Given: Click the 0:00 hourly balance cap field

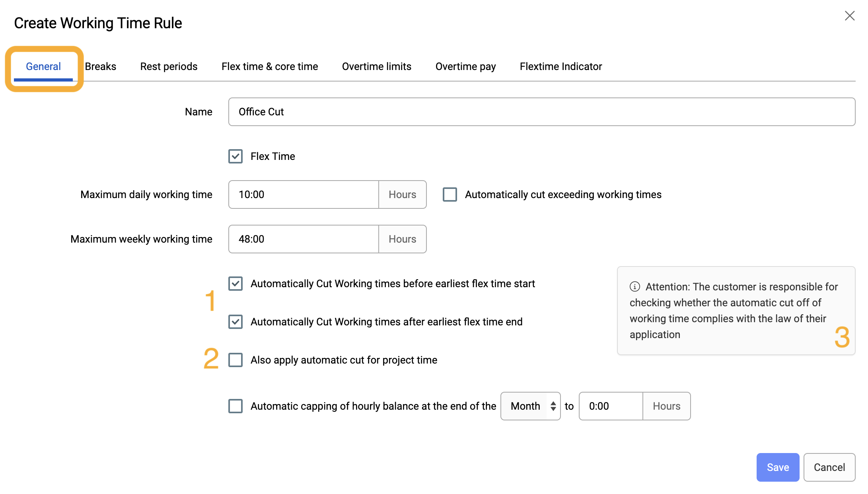Looking at the screenshot, I should coord(611,406).
